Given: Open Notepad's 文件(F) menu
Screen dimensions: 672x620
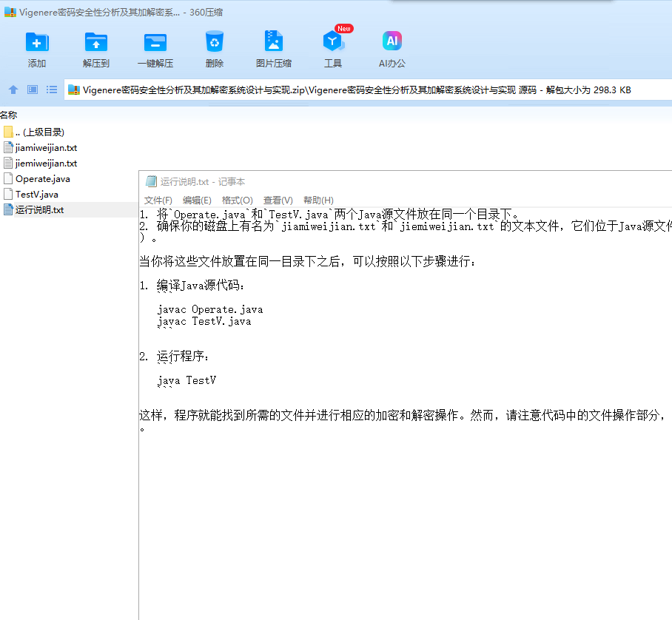Looking at the screenshot, I should (x=158, y=200).
